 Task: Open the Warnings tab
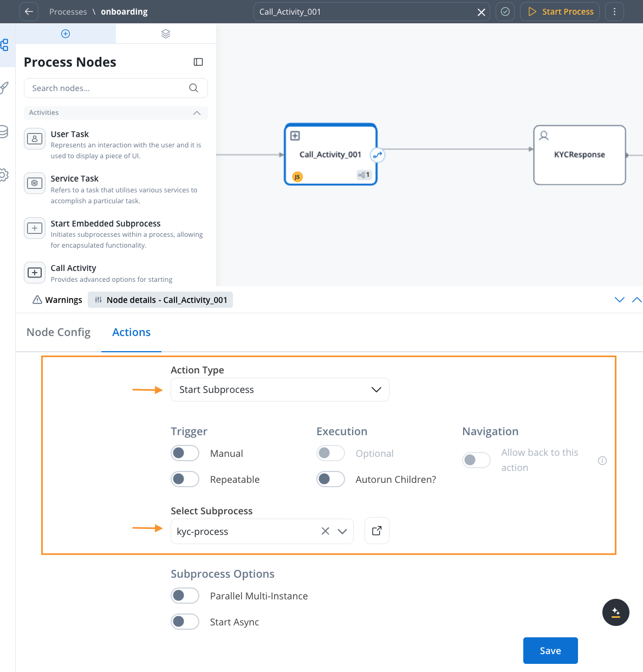[x=57, y=300]
